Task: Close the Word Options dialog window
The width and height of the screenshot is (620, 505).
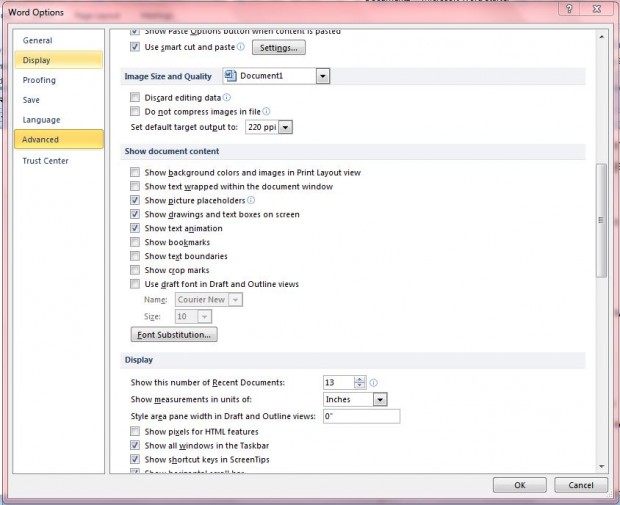Action: [597, 9]
